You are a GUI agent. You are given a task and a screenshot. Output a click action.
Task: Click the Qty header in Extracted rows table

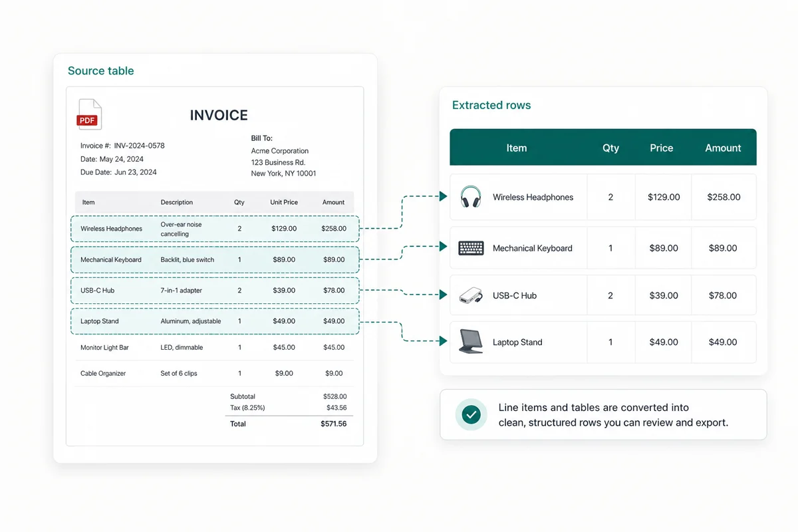pyautogui.click(x=610, y=148)
